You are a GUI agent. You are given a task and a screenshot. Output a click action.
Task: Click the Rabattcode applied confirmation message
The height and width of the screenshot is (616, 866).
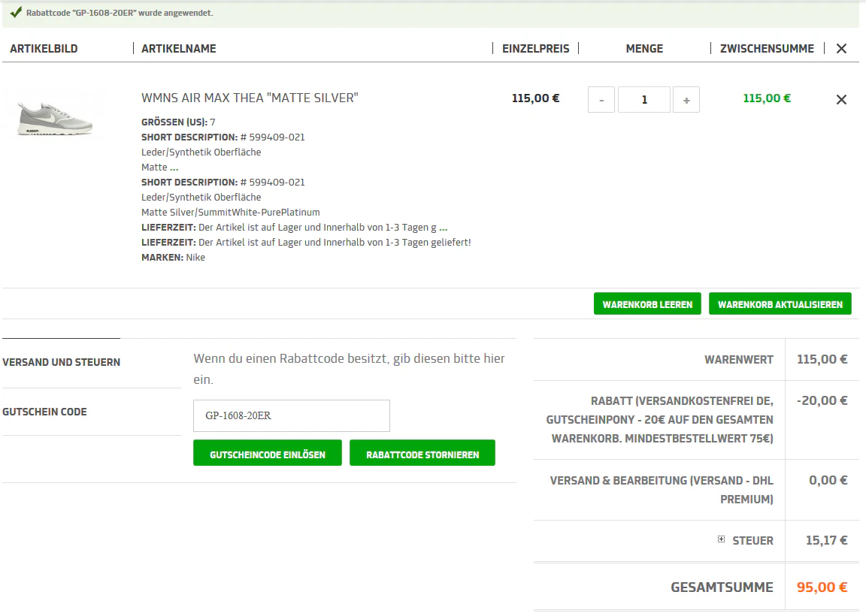(x=120, y=13)
